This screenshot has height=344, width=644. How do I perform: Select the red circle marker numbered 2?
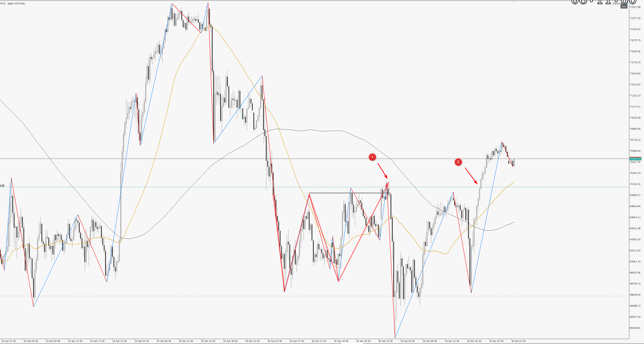[458, 162]
